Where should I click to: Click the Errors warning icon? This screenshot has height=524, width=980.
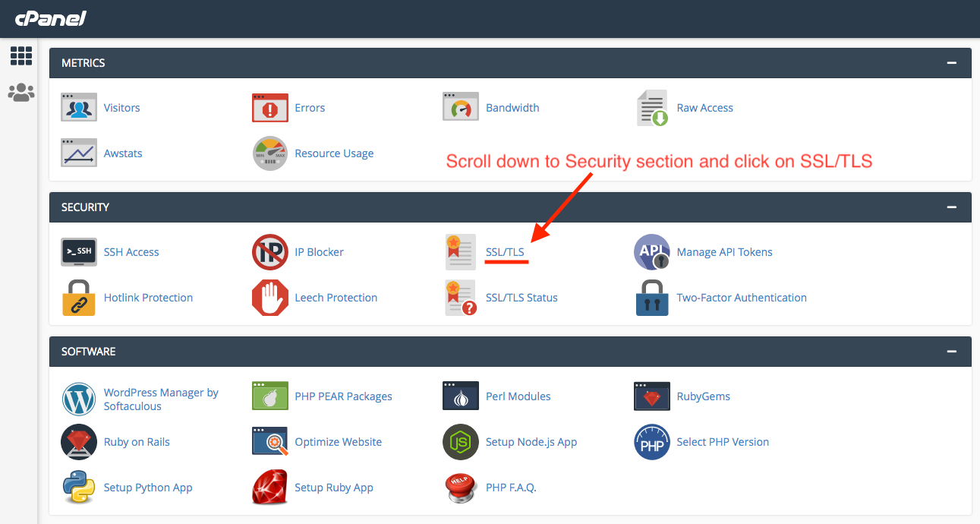pos(269,108)
